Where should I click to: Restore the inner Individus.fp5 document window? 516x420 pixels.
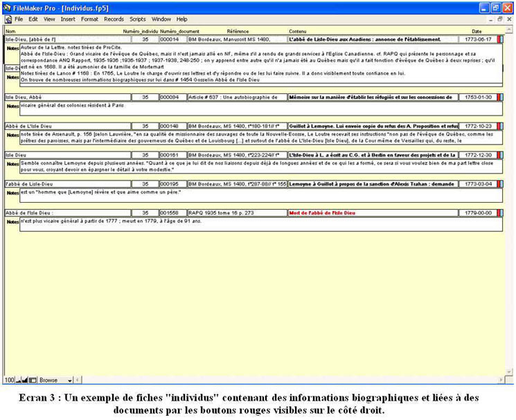[x=500, y=19]
